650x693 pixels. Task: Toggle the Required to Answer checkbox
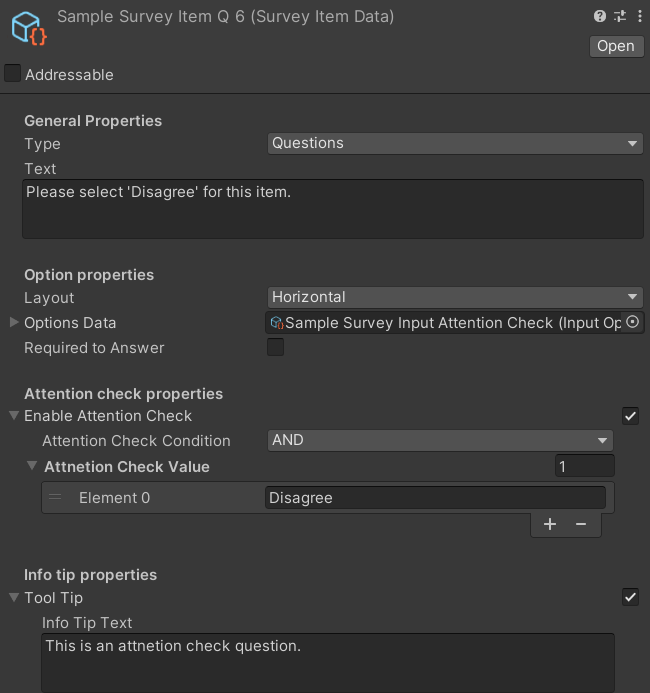275,347
